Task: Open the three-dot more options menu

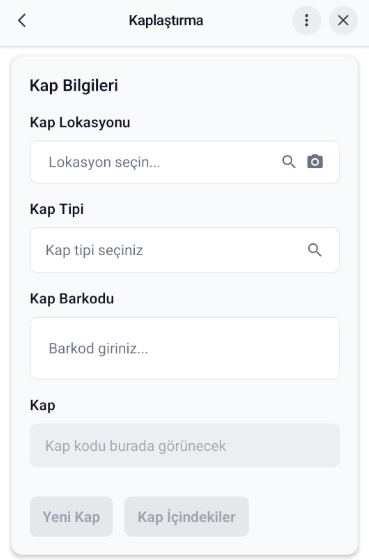Action: point(306,20)
